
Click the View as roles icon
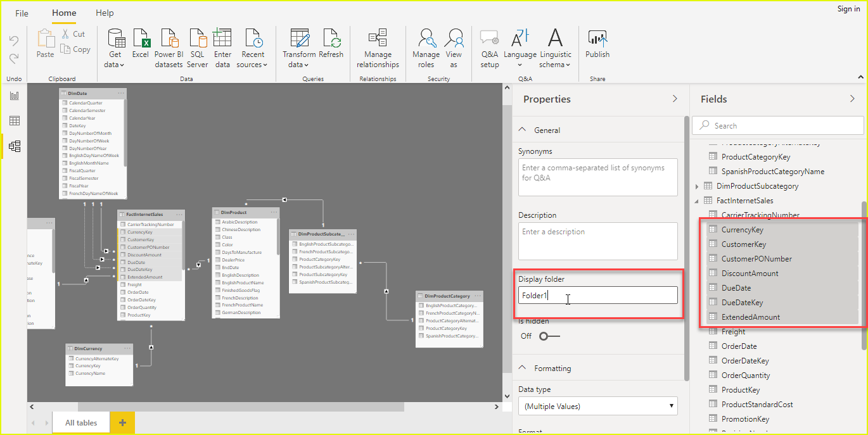click(x=454, y=39)
